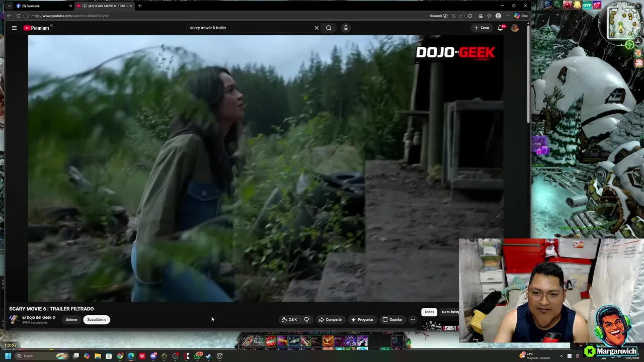Viewport: 644px width, 362px height.
Task: Open browser extensions icon in address bar
Action: tap(470, 16)
